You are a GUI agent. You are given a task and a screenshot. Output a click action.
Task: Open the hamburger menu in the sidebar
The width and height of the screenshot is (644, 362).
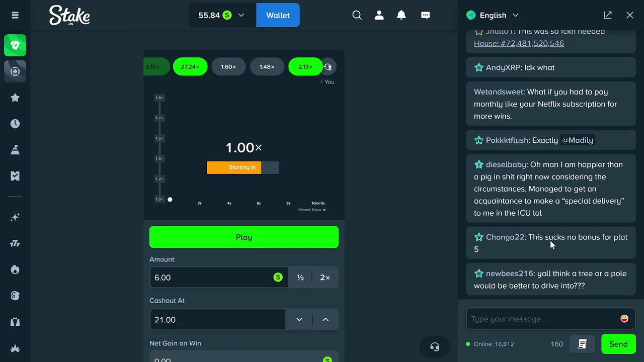tap(15, 15)
